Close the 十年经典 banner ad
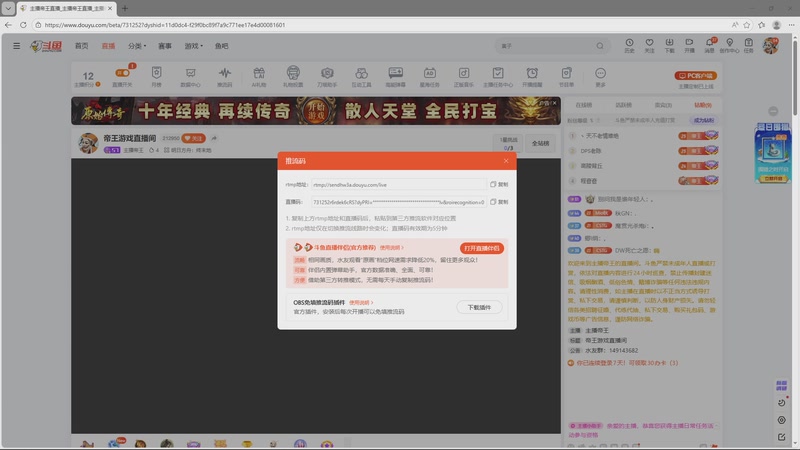This screenshot has height=450, width=800. pyautogui.click(x=554, y=103)
